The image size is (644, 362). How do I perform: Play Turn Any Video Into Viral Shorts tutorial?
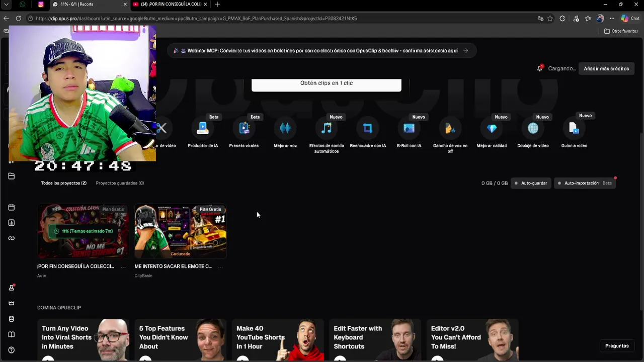(x=83, y=340)
